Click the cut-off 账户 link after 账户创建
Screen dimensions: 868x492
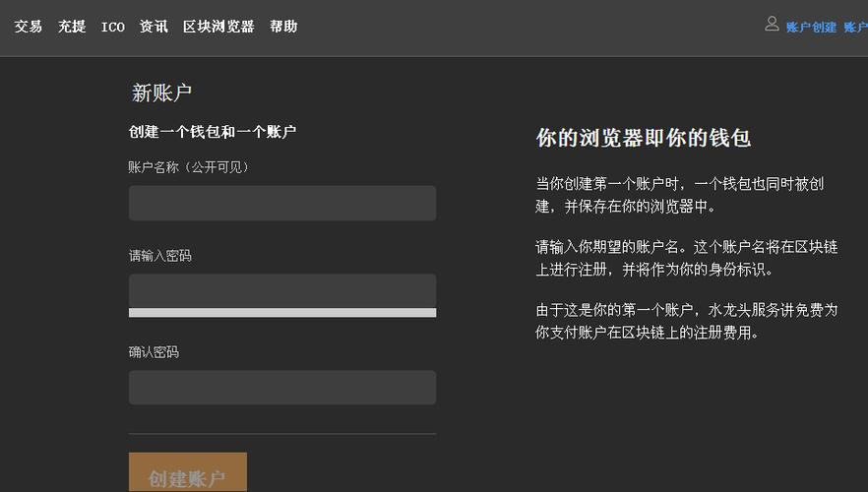point(855,28)
